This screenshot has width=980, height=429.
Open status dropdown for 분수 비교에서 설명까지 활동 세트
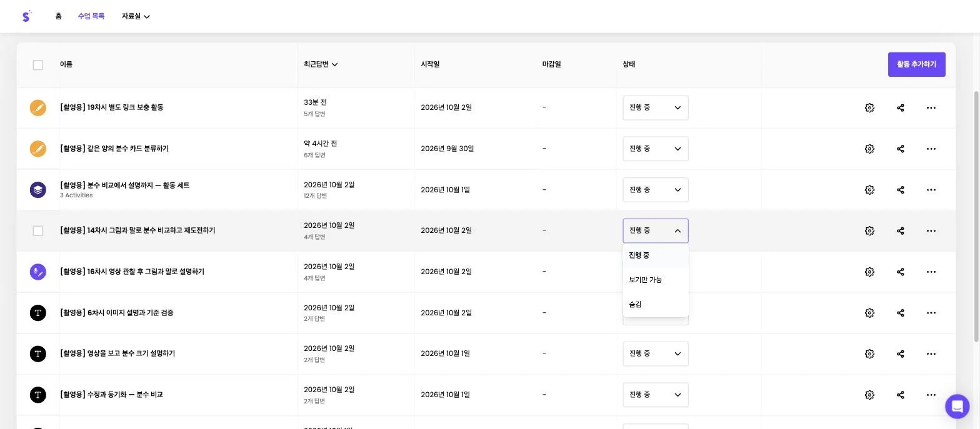tap(656, 190)
